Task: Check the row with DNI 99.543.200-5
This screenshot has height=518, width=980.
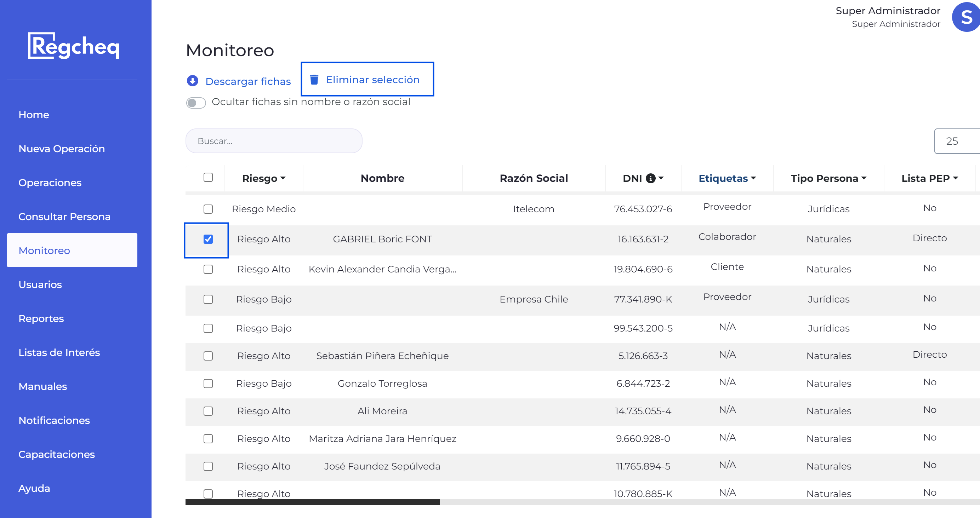Action: 208,328
